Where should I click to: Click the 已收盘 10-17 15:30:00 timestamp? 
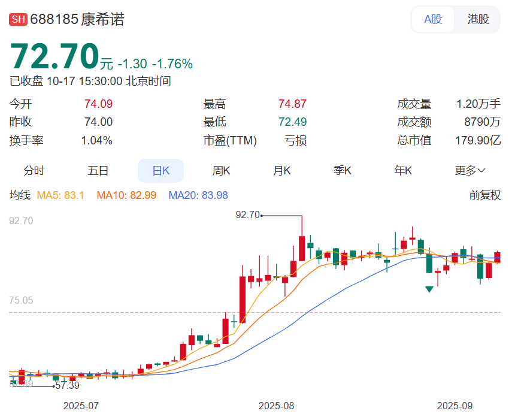(x=90, y=81)
